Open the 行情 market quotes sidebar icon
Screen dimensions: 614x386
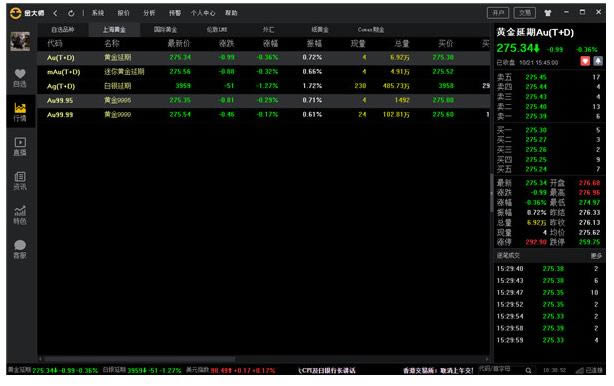tap(20, 112)
